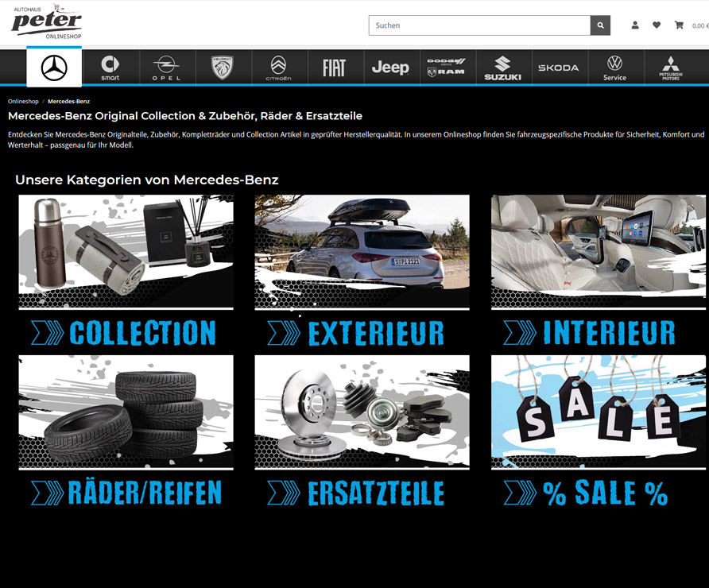Image resolution: width=709 pixels, height=588 pixels.
Task: Select the Mercedes-Benz star logo tab
Action: coord(54,68)
